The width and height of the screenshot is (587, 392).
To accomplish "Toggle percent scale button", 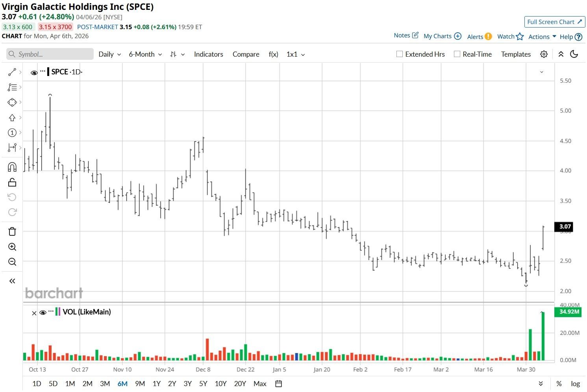I will 559,384.
